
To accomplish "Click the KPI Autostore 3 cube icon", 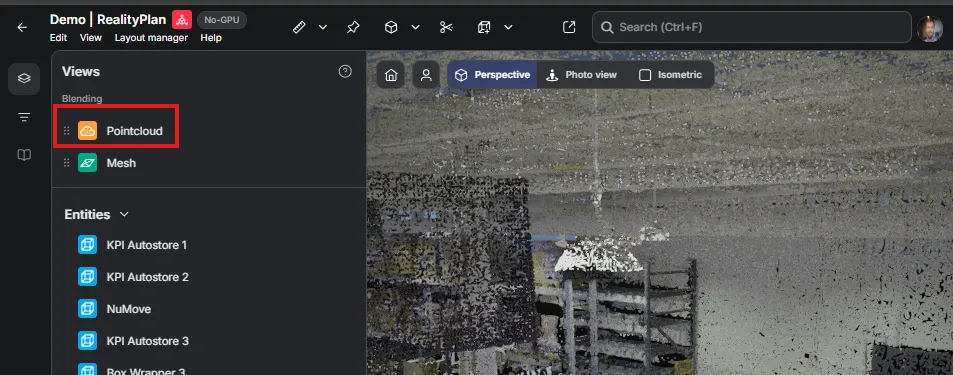I will pos(88,340).
